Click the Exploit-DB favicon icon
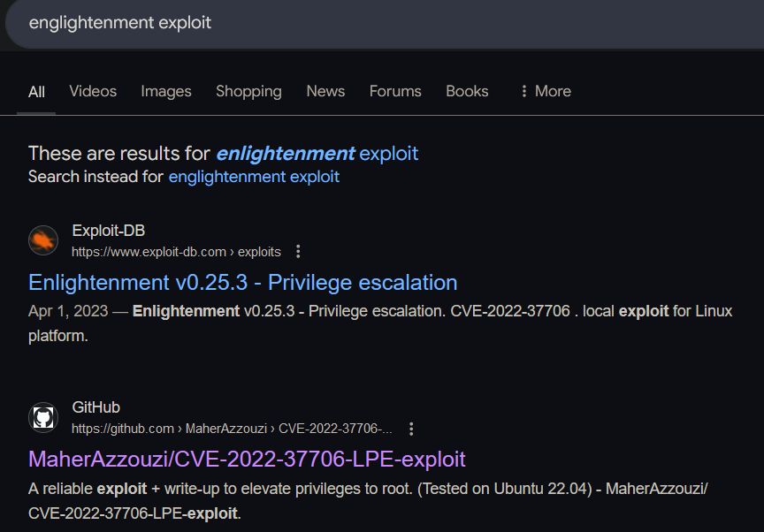 pos(43,239)
